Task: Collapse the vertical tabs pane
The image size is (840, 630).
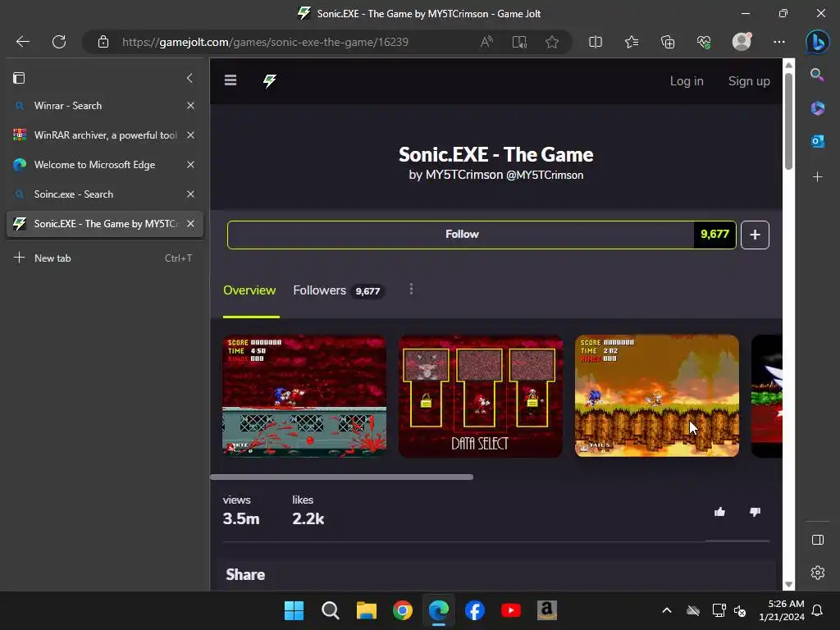Action: pos(189,78)
